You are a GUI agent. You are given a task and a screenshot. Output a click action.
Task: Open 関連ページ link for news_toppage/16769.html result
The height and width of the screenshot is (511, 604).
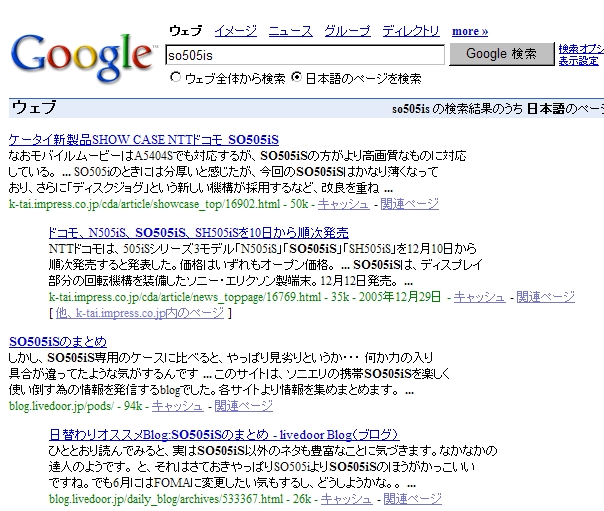[x=545, y=297]
